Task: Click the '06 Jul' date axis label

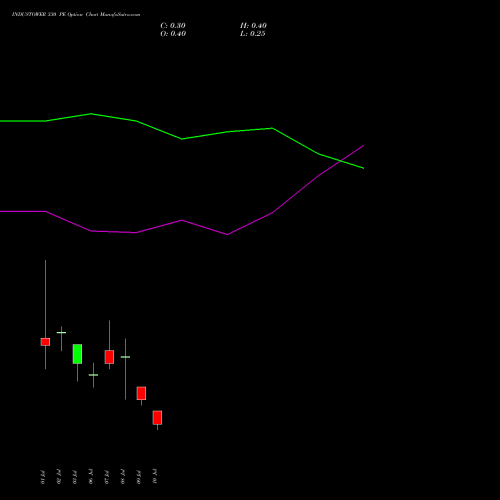Action: [91, 477]
